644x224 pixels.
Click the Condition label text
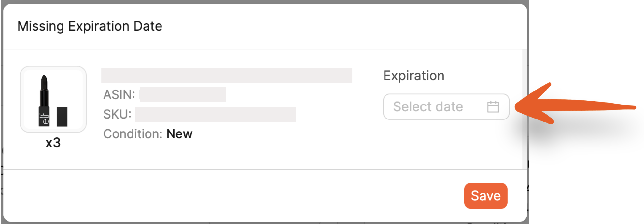click(x=133, y=134)
